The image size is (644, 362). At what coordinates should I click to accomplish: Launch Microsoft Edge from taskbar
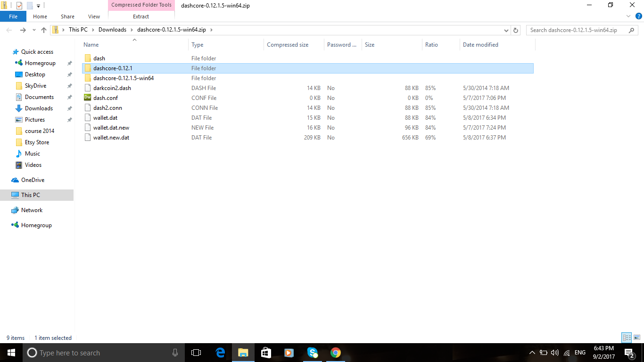pyautogui.click(x=220, y=353)
